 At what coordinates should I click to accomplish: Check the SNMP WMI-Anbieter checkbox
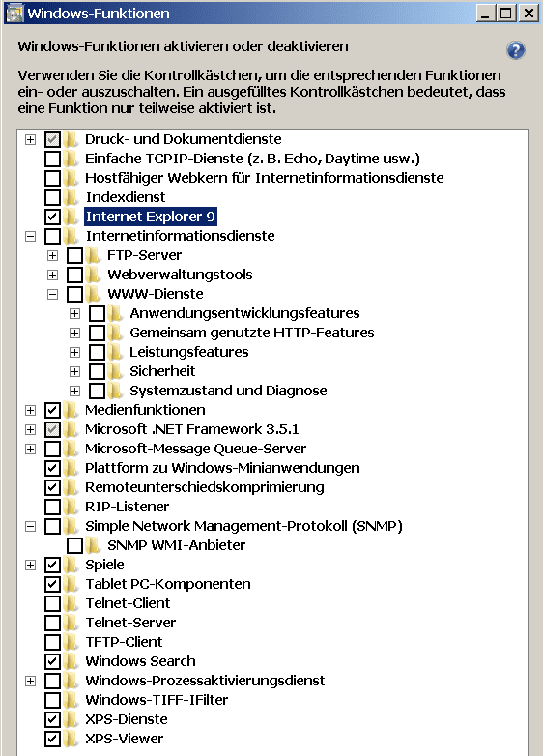pos(74,545)
